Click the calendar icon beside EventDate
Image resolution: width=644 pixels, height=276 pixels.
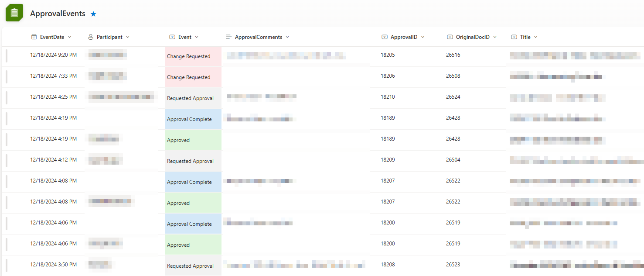point(34,37)
